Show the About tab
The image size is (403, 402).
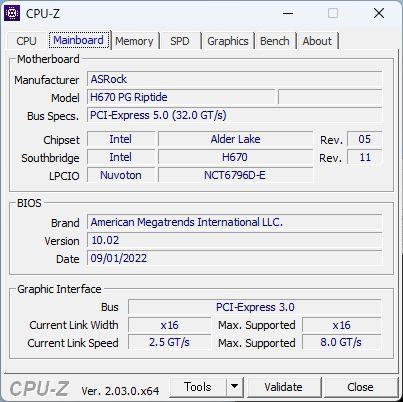317,41
